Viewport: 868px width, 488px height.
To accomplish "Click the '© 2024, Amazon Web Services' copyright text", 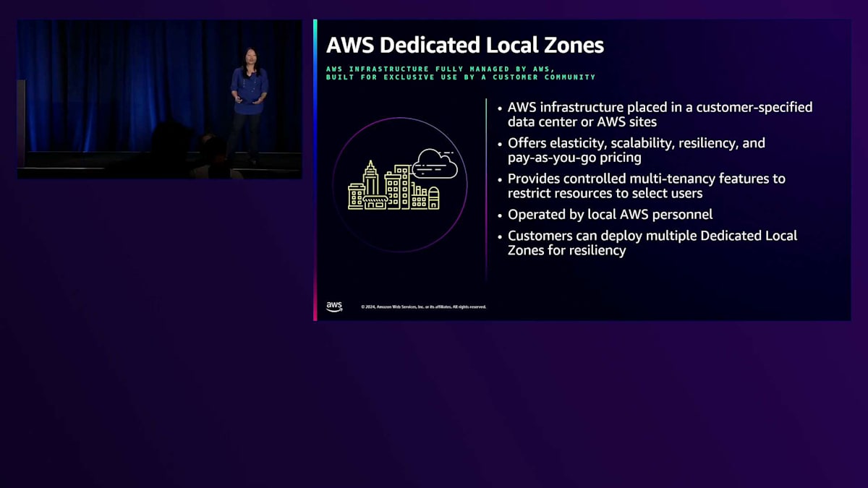I will pyautogui.click(x=424, y=307).
